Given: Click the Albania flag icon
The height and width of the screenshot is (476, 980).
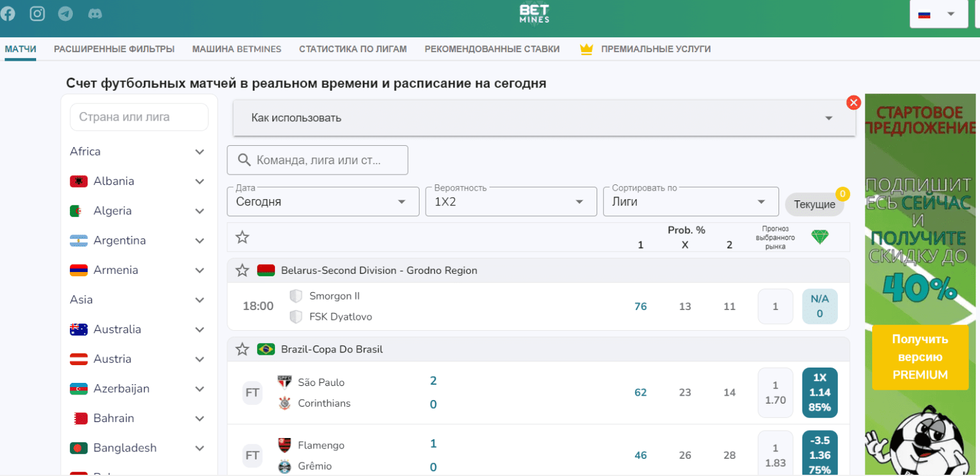Looking at the screenshot, I should pyautogui.click(x=79, y=181).
